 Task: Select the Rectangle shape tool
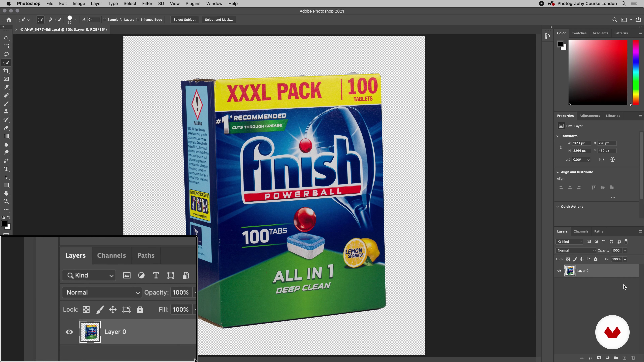tap(6, 185)
